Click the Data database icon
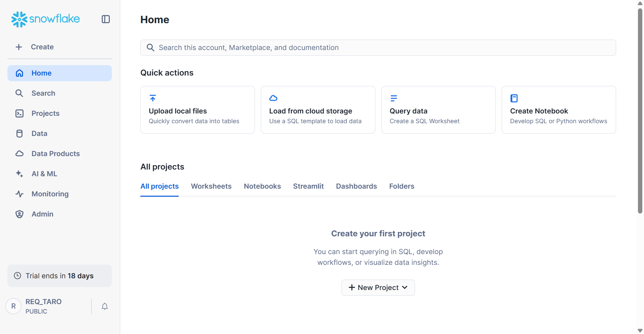This screenshot has width=644, height=334. pos(19,134)
